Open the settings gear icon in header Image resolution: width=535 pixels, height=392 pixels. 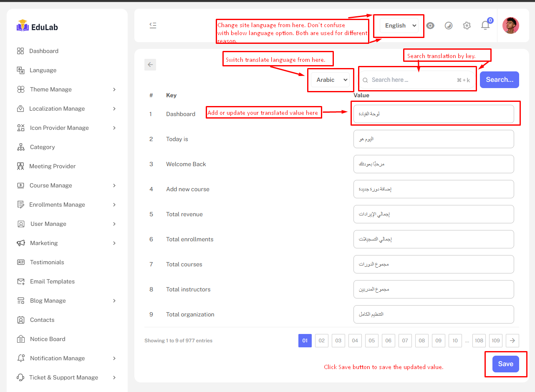pyautogui.click(x=467, y=25)
